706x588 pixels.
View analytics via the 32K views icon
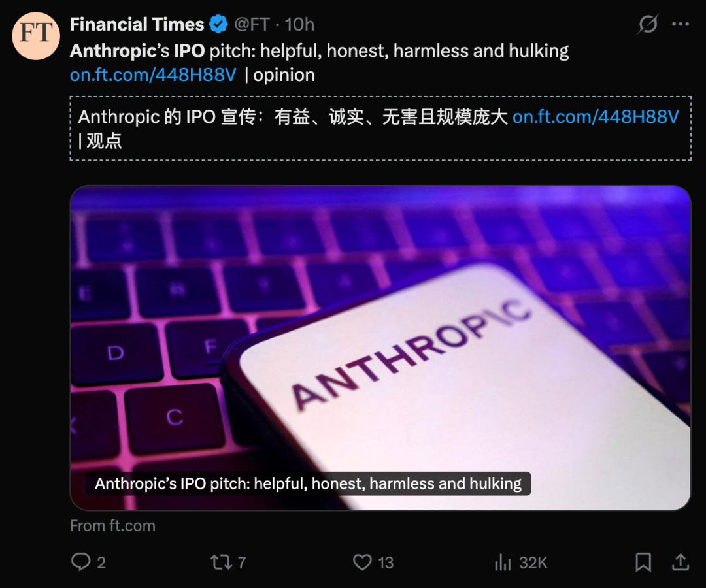[503, 562]
